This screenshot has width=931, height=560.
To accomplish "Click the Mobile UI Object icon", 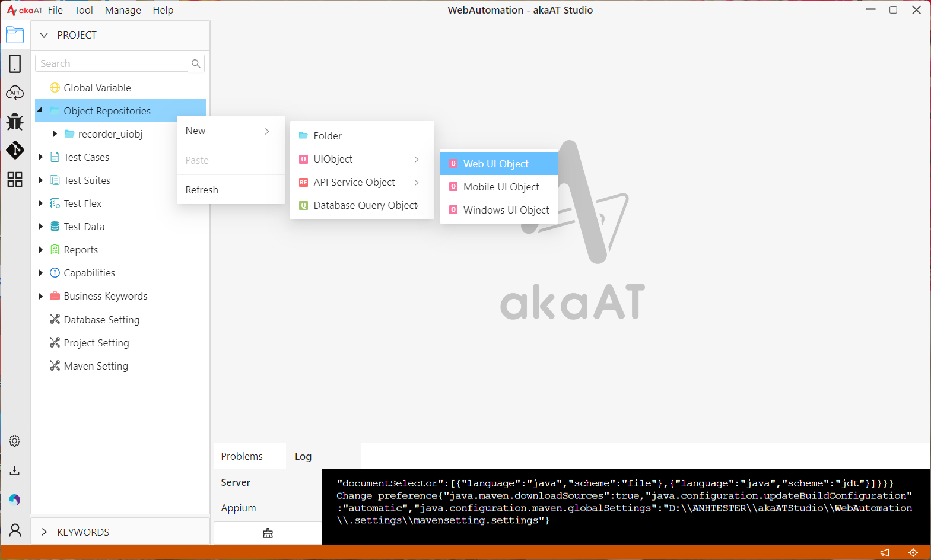I will coord(453,187).
